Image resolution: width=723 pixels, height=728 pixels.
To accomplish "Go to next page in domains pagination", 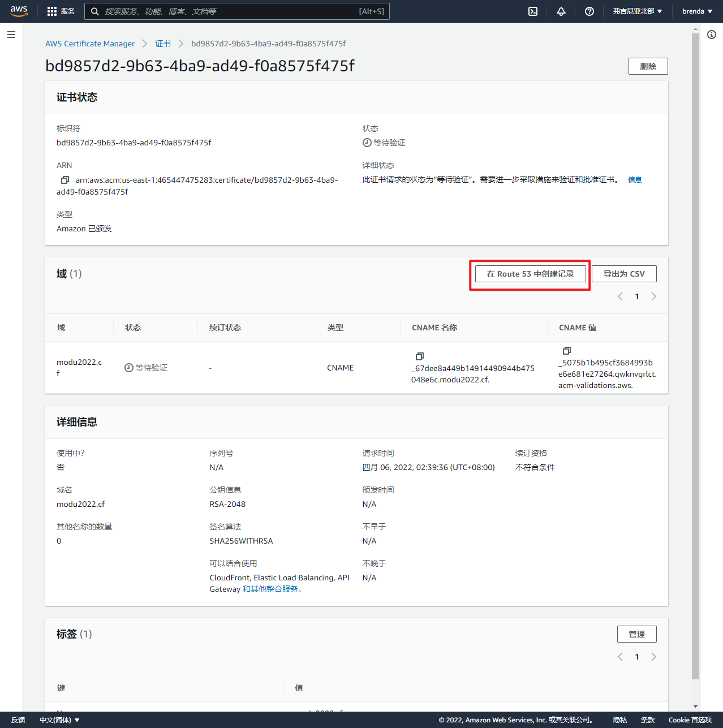I will click(653, 296).
